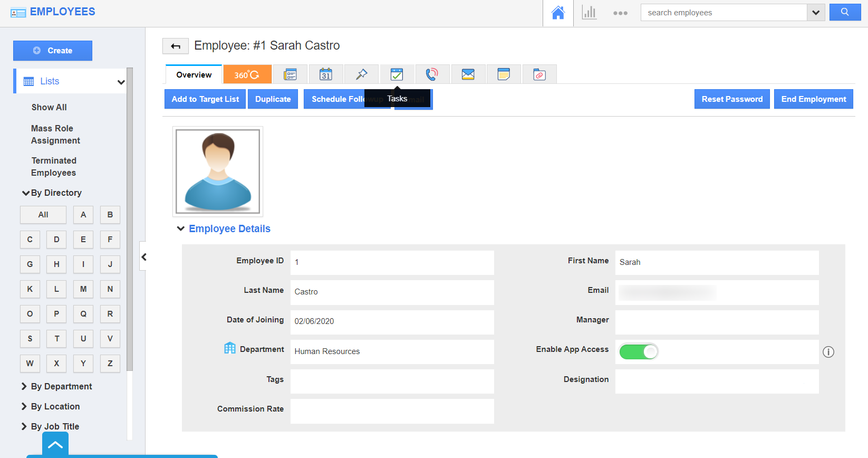Viewport: 868px width, 458px height.
Task: Open Mass Role Assignment
Action: pos(55,135)
